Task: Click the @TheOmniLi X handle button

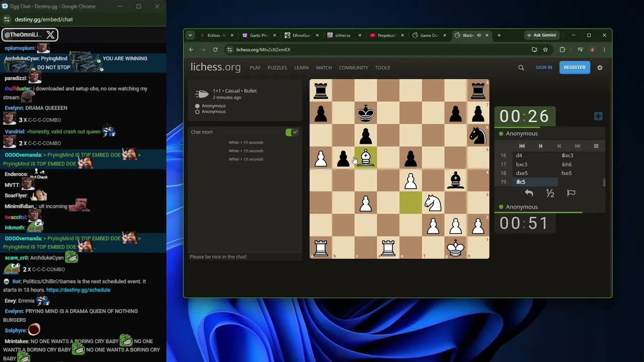Action: pyautogui.click(x=30, y=35)
